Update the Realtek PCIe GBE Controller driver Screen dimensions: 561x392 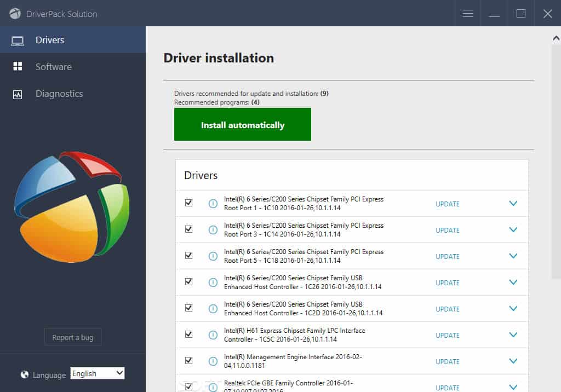[x=448, y=388]
